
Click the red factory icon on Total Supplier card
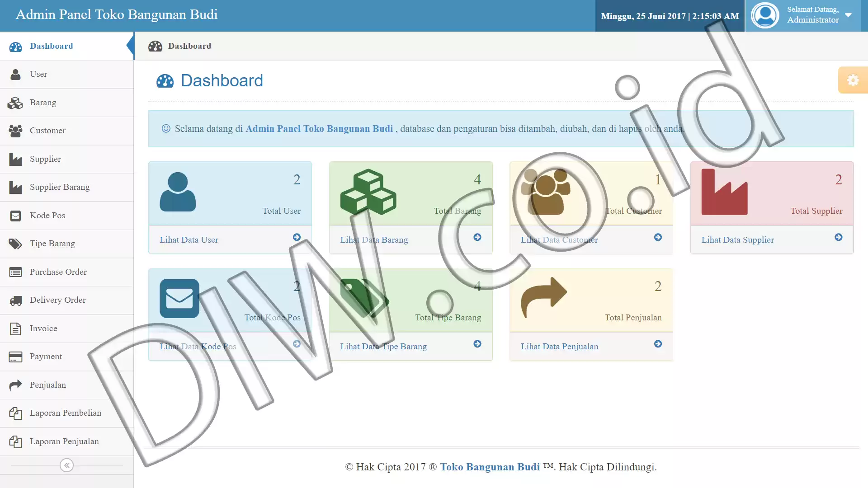724,192
